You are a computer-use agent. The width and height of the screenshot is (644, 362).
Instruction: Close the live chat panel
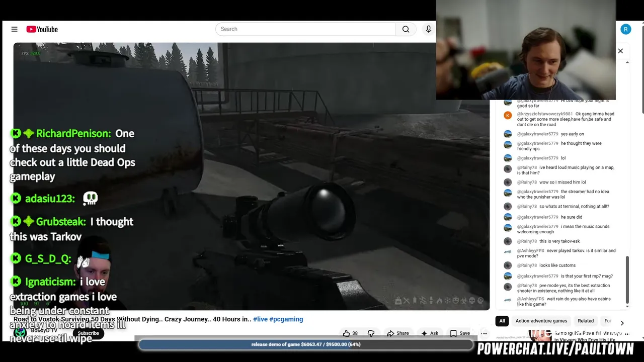point(620,51)
